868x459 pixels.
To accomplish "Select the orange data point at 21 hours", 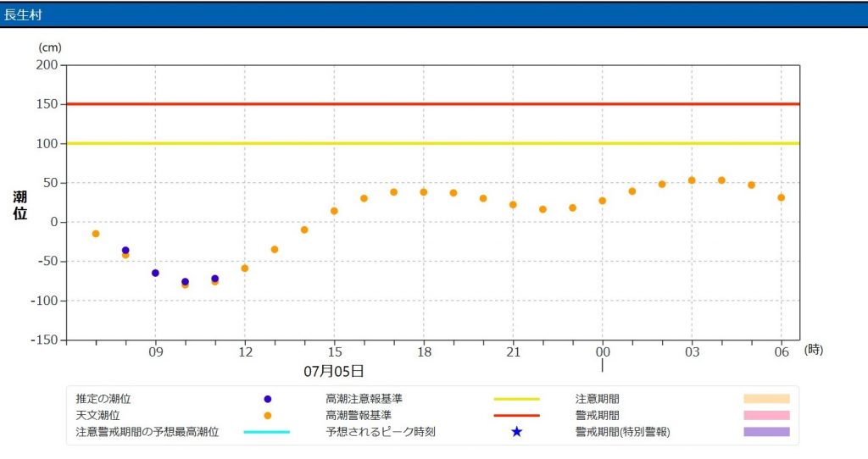I will pos(513,205).
